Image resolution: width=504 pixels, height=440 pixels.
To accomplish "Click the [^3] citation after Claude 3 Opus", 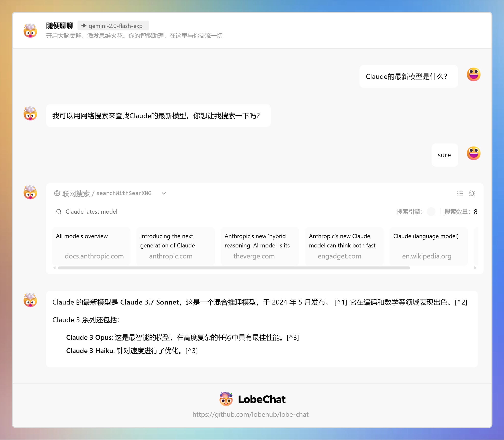I will pyautogui.click(x=293, y=338).
